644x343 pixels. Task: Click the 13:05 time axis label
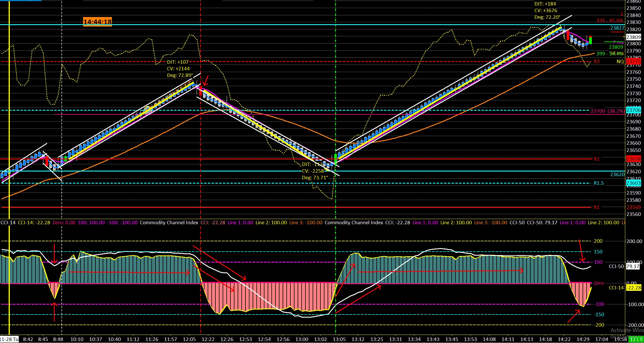[339, 339]
